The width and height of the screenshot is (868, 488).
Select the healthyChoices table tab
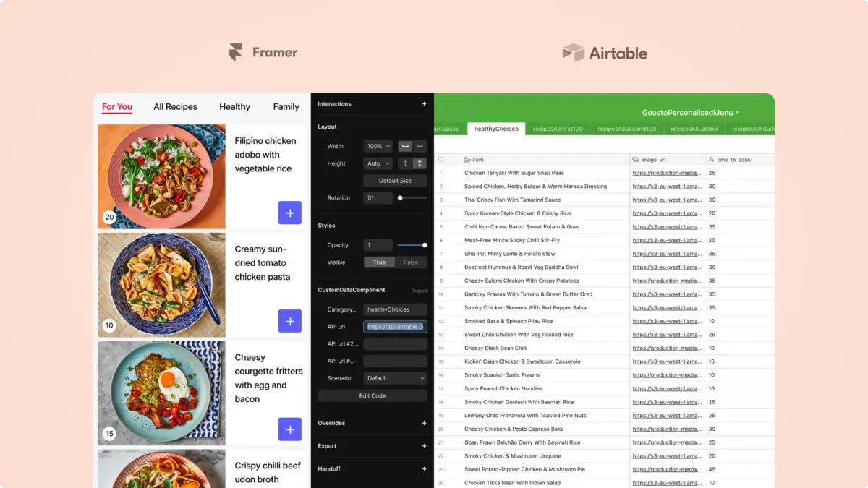pos(496,129)
